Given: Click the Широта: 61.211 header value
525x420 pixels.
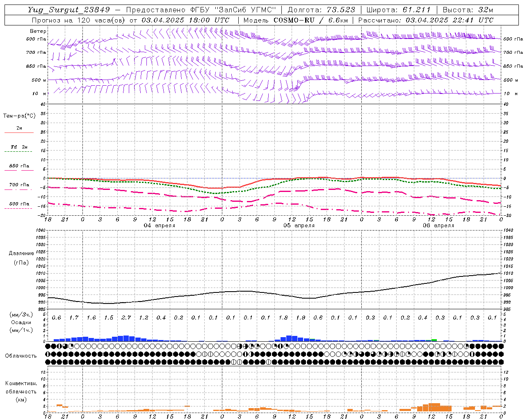Looking at the screenshot, I should pos(398,10).
